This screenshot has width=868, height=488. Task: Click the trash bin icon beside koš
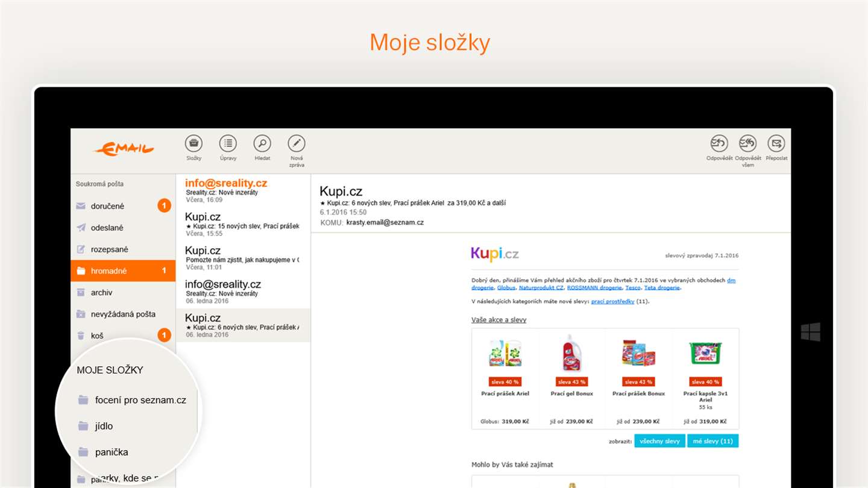pos(81,336)
